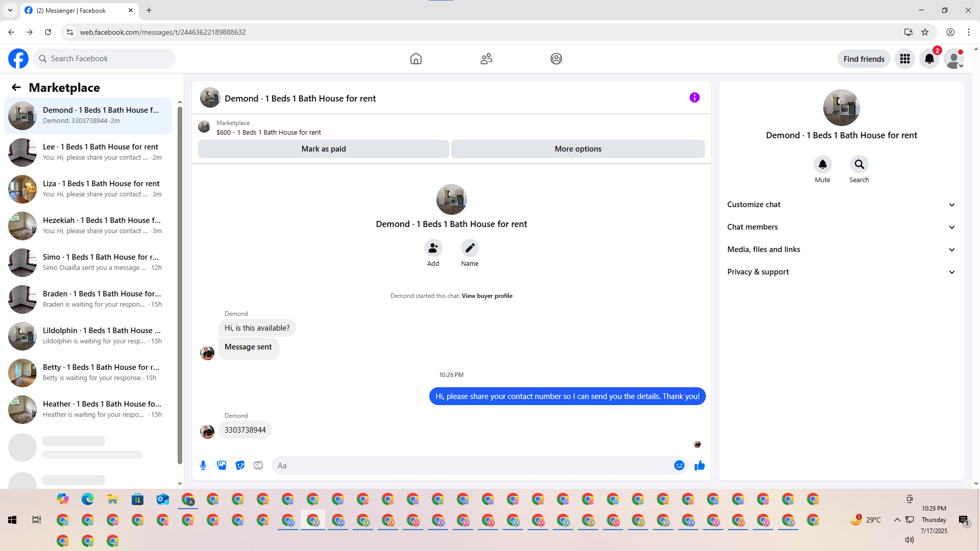This screenshot has width=980, height=551.
Task: Open View buyer profile link
Action: click(x=487, y=296)
